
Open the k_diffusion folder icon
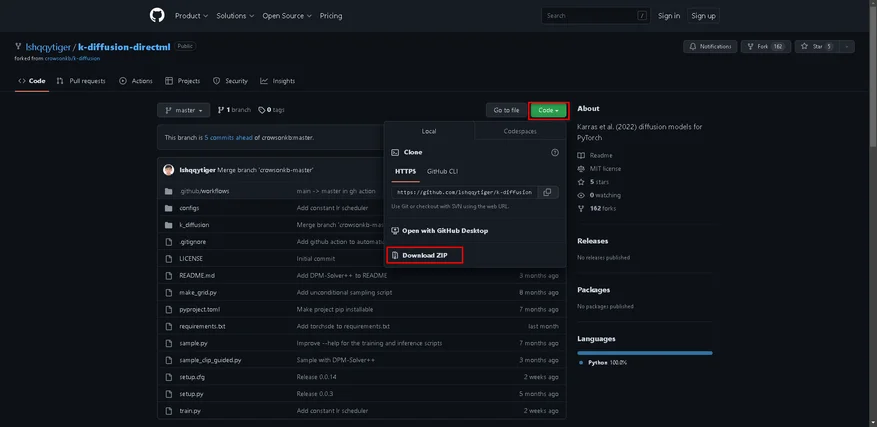coord(168,225)
